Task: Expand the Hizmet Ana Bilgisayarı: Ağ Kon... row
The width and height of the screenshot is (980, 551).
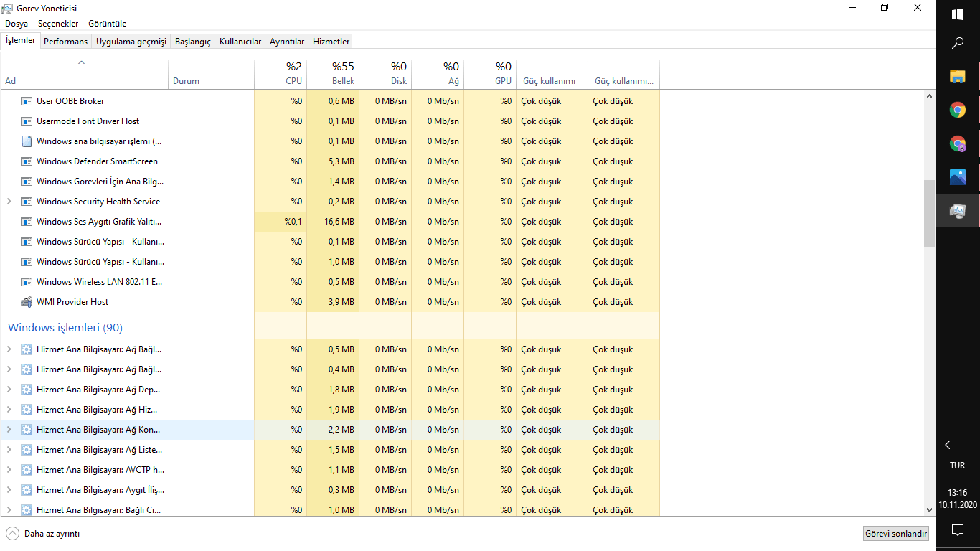Action: coord(9,430)
